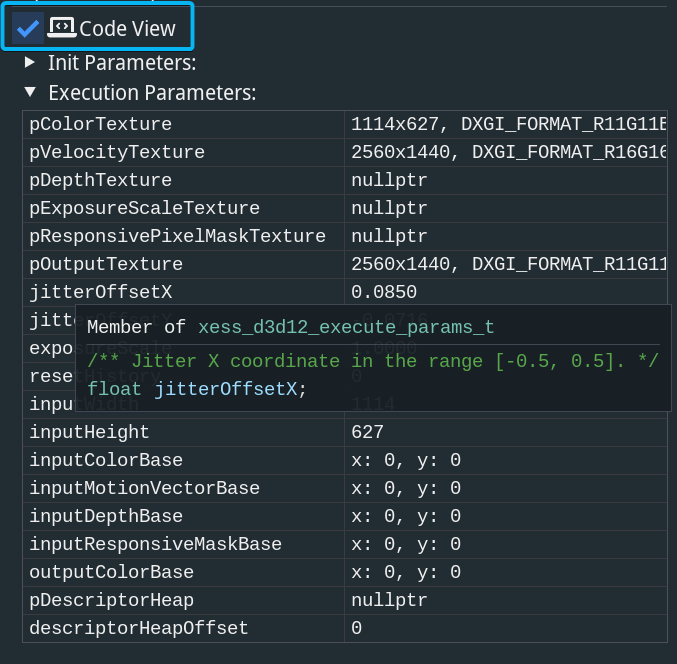Click the inputDepthBase parameter name
The height and width of the screenshot is (664, 677).
pos(106,516)
